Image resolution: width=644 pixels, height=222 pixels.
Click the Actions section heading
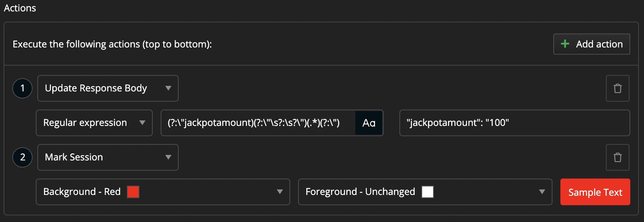[x=20, y=8]
